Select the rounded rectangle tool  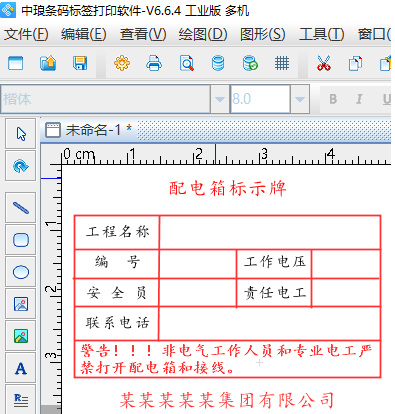pyautogui.click(x=21, y=240)
